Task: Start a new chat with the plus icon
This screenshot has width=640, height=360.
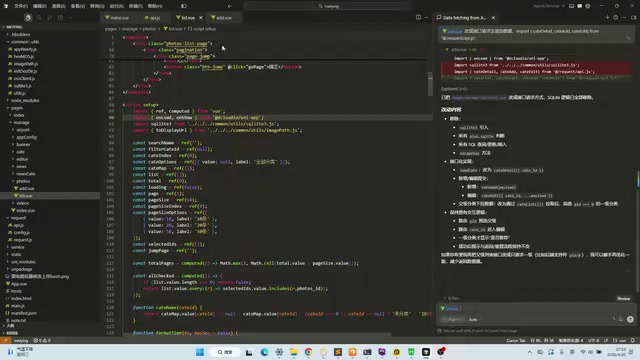Action: [607, 18]
